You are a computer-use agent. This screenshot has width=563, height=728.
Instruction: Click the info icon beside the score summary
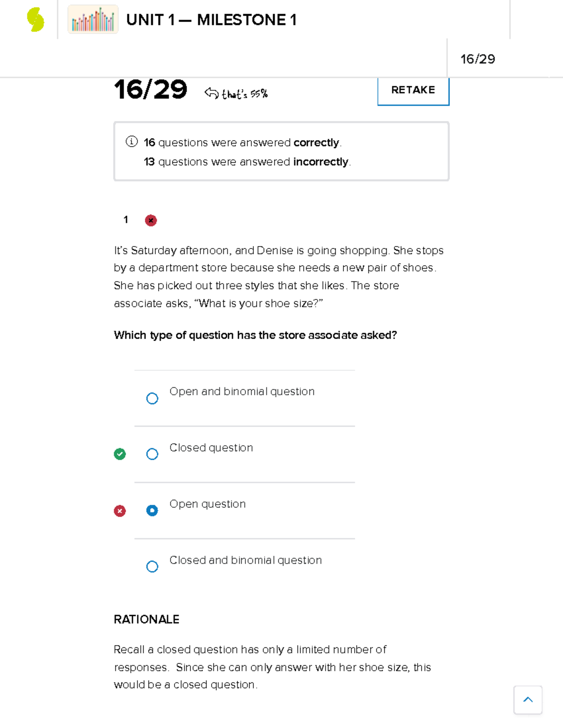tap(131, 142)
